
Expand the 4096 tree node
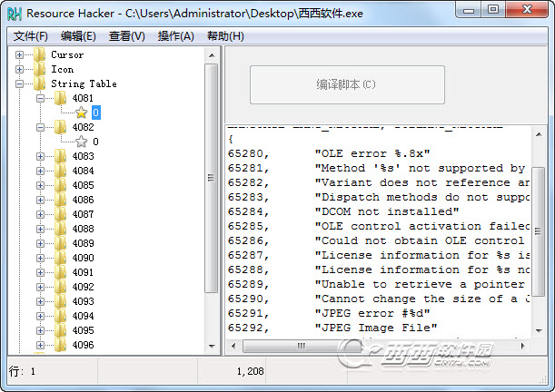[x=40, y=345]
